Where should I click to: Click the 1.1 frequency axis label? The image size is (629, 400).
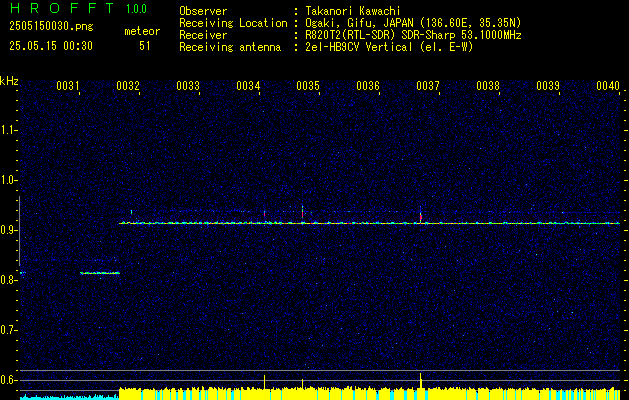pyautogui.click(x=8, y=130)
